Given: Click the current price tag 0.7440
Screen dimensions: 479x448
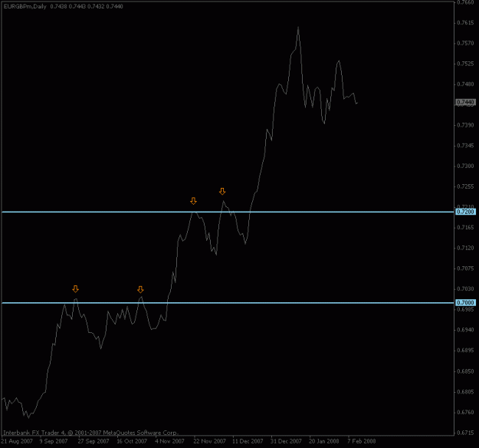Looking at the screenshot, I should (x=465, y=102).
